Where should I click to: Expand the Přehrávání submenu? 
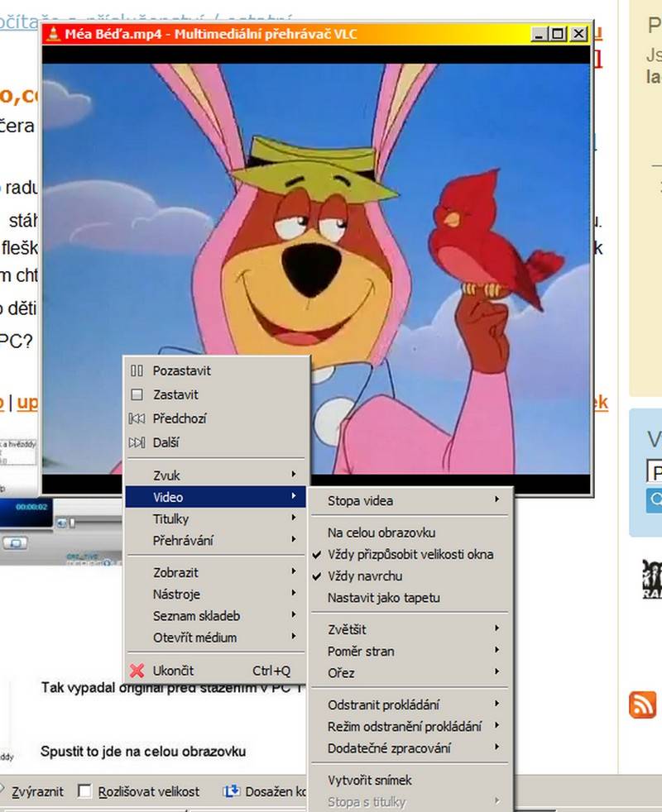[215, 541]
